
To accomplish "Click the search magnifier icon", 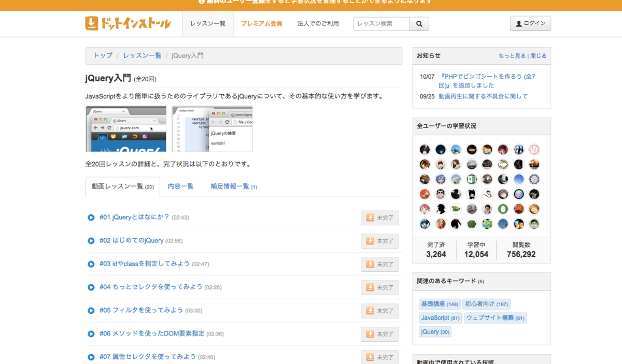I will (419, 23).
